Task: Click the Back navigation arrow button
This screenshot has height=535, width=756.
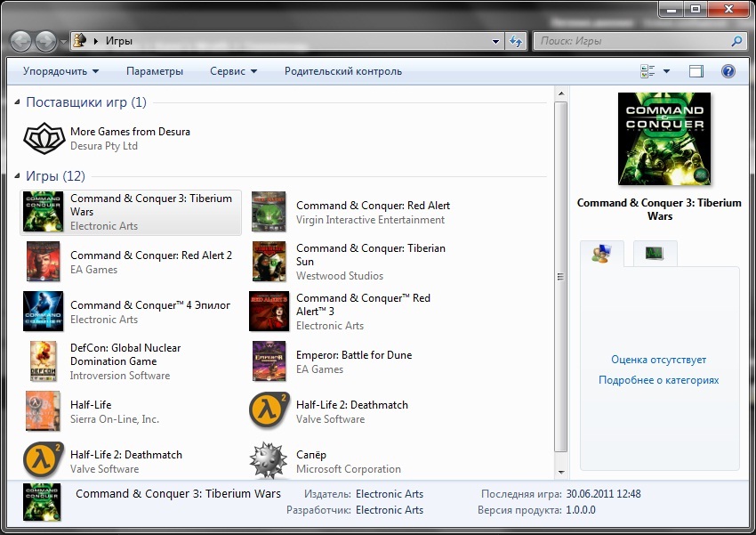Action: [20, 42]
